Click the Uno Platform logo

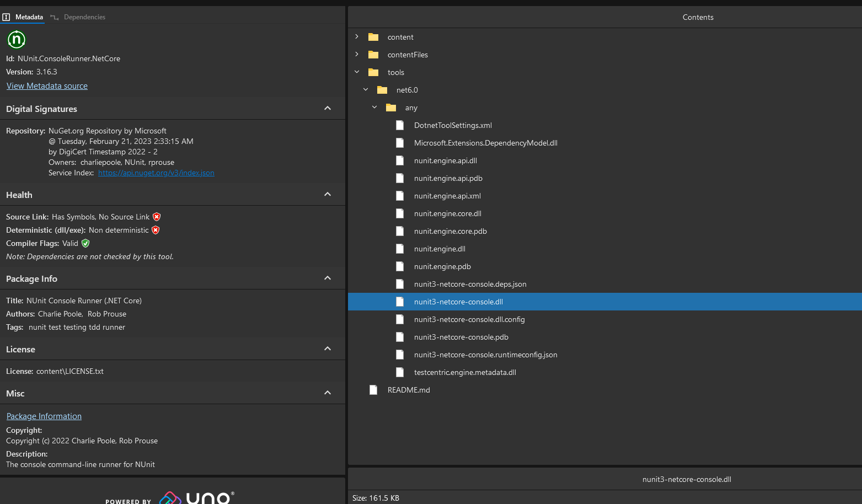pos(195,497)
